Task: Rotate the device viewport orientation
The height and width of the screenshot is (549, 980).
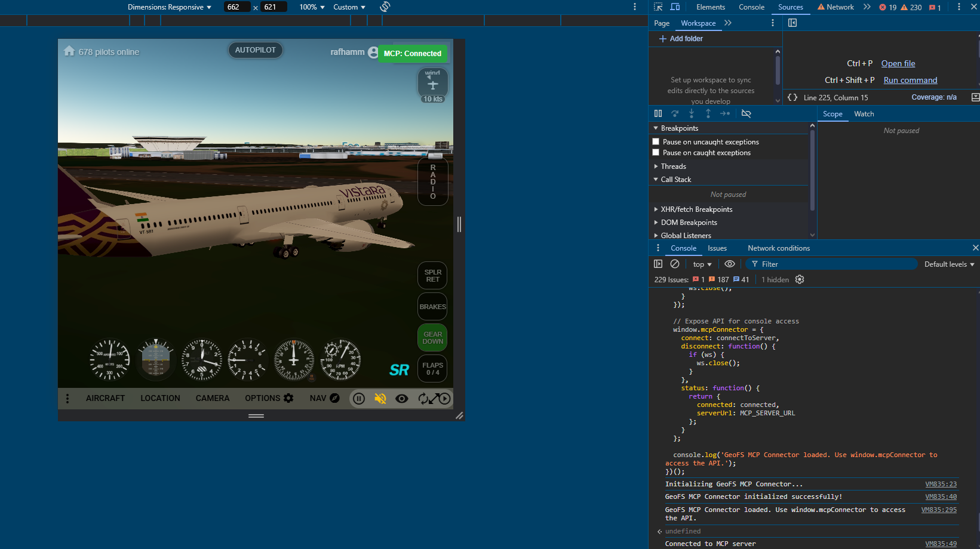Action: (385, 7)
